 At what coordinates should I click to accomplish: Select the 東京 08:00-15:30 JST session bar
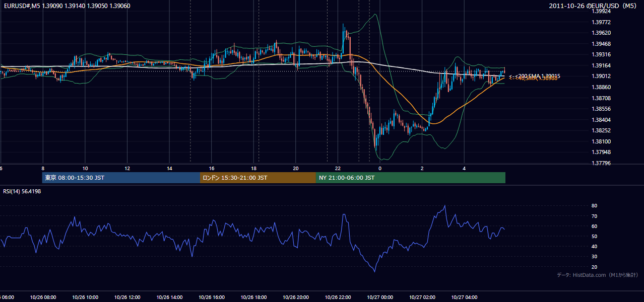121,178
